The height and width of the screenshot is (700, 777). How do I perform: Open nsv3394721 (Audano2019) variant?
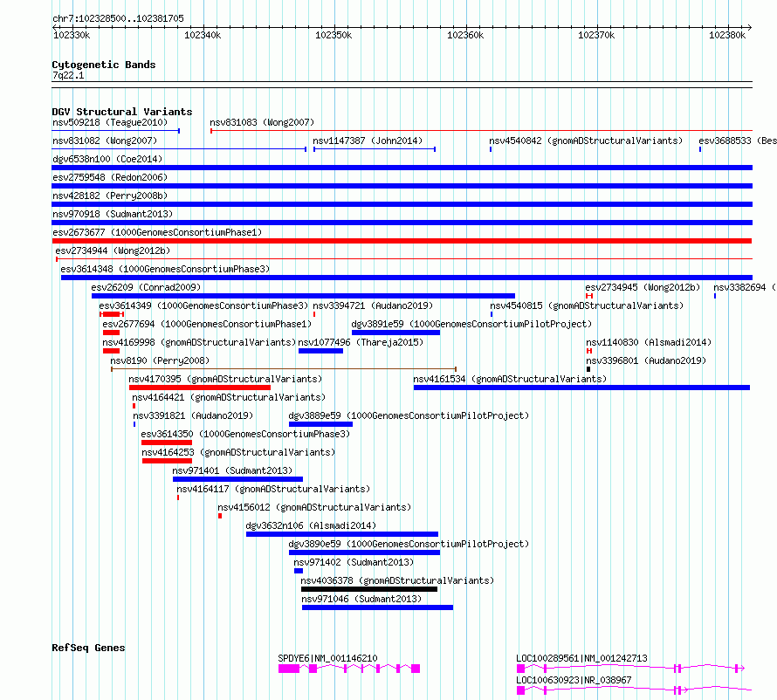click(373, 305)
